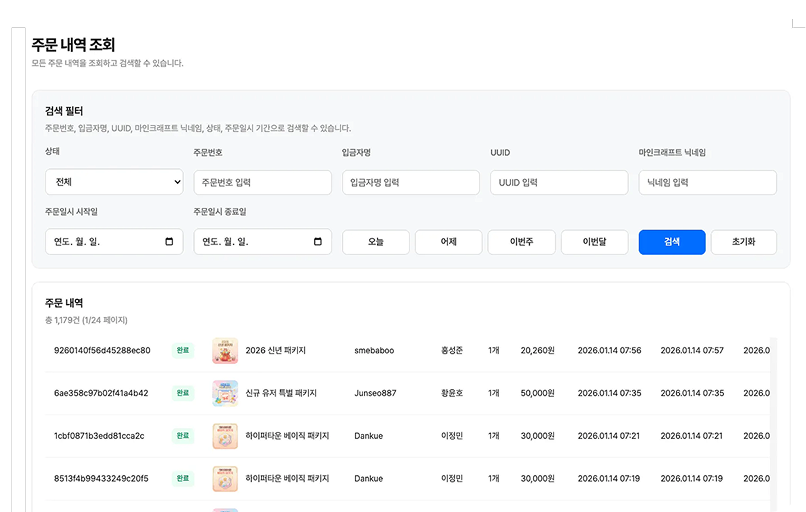Click product name 2026 신년 패키지
806x512 pixels.
tap(276, 351)
